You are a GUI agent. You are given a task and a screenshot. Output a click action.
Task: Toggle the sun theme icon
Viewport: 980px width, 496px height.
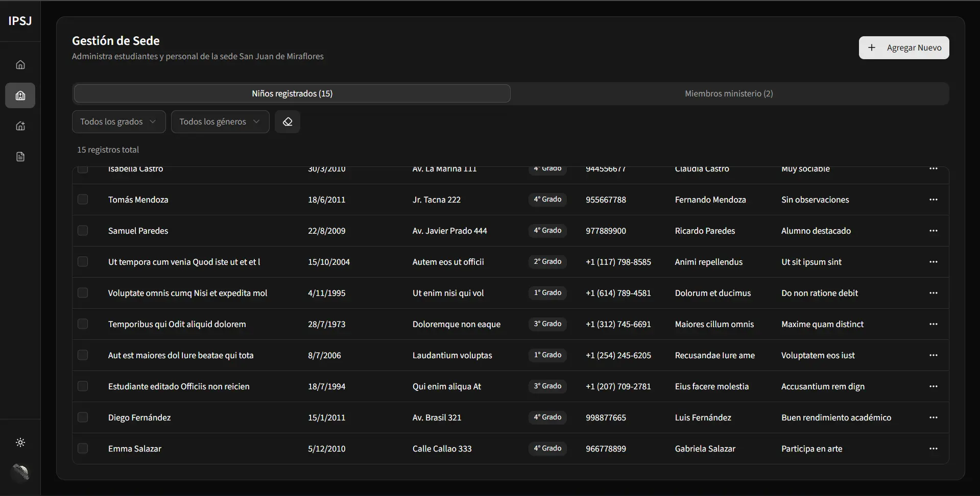point(20,442)
